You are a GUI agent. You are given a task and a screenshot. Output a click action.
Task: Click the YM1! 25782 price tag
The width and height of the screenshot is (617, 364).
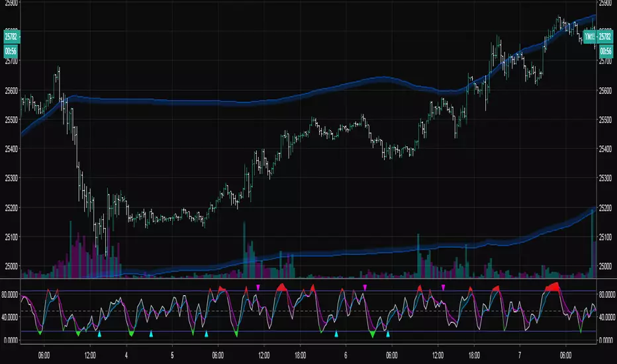[x=598, y=36]
